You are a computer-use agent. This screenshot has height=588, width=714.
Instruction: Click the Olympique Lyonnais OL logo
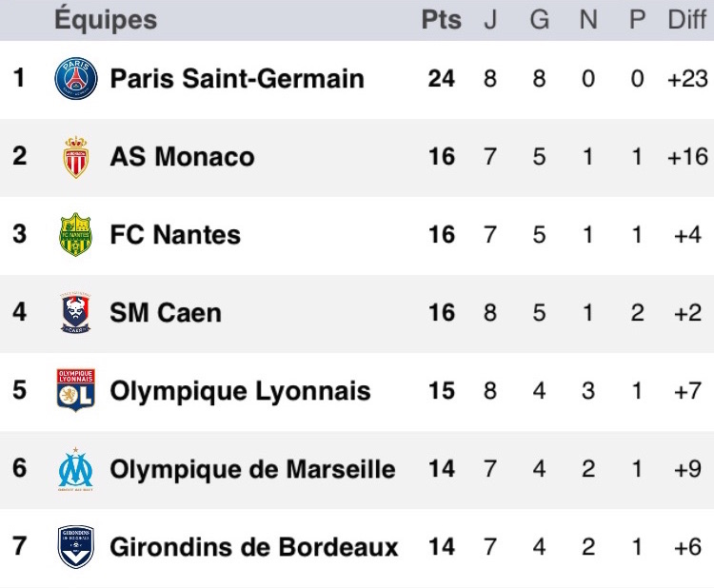[75, 390]
